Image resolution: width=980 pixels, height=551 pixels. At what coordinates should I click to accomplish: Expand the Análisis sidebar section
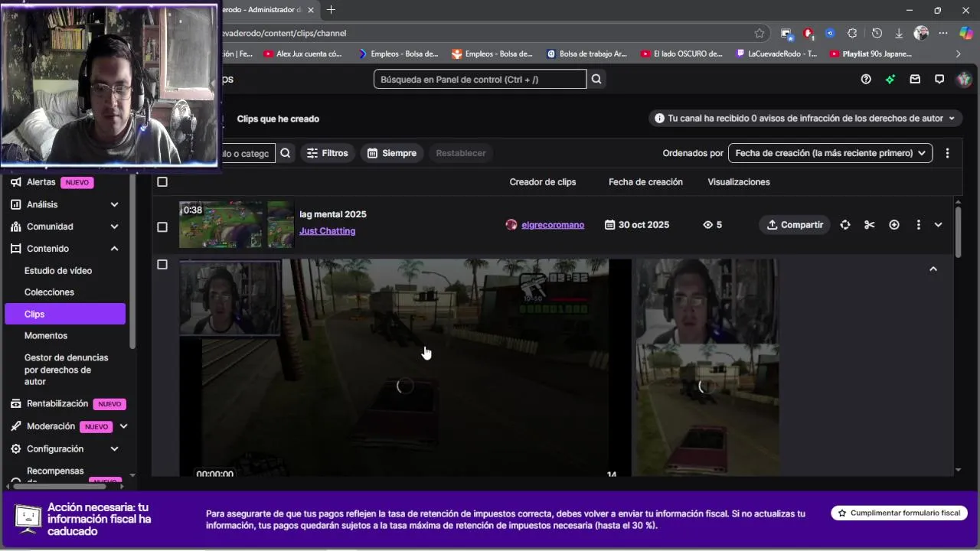pyautogui.click(x=114, y=204)
